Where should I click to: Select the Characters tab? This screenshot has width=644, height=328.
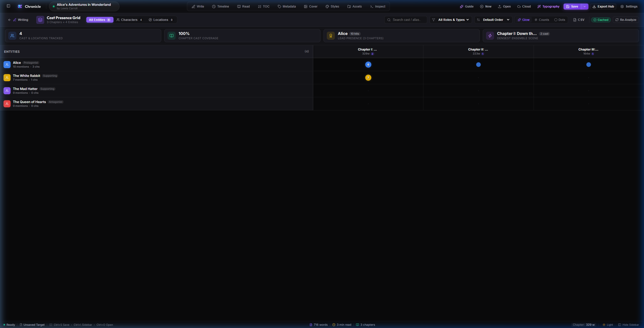129,20
